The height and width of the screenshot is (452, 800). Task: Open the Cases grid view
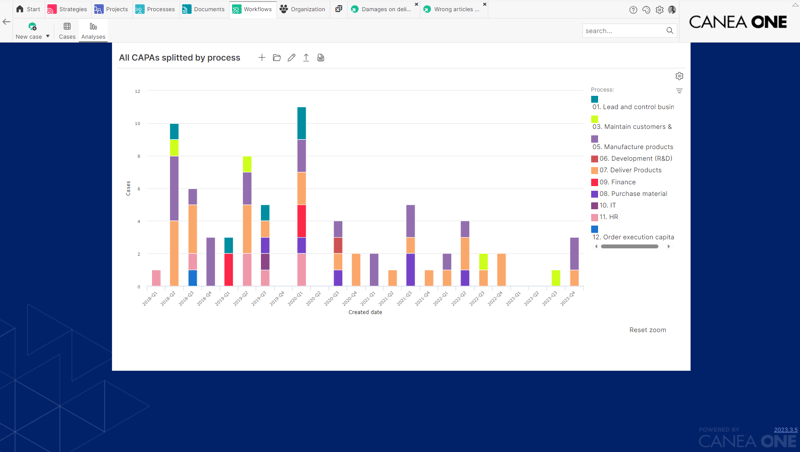[x=67, y=31]
